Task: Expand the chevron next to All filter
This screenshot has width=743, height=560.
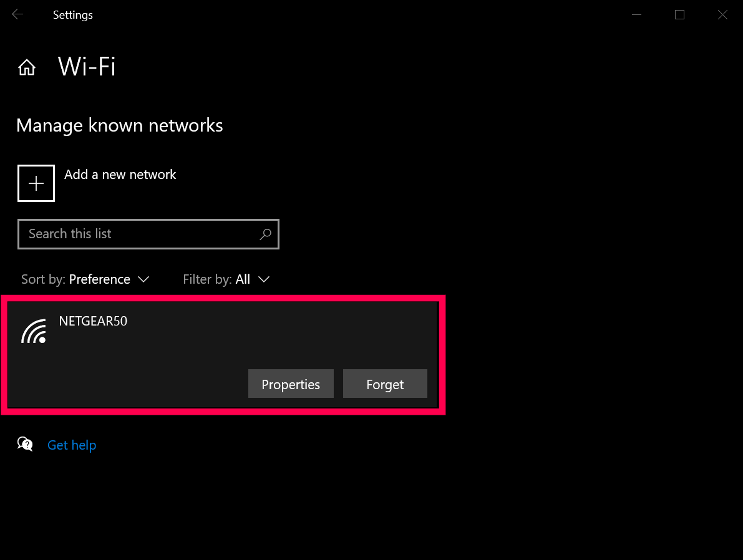Action: coord(264,279)
